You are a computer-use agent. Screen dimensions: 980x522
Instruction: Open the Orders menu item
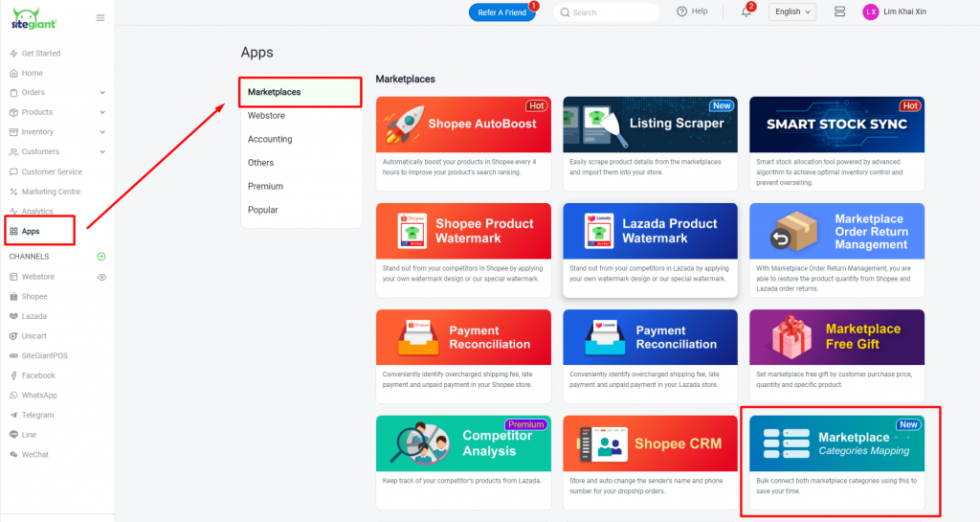pyautogui.click(x=33, y=93)
